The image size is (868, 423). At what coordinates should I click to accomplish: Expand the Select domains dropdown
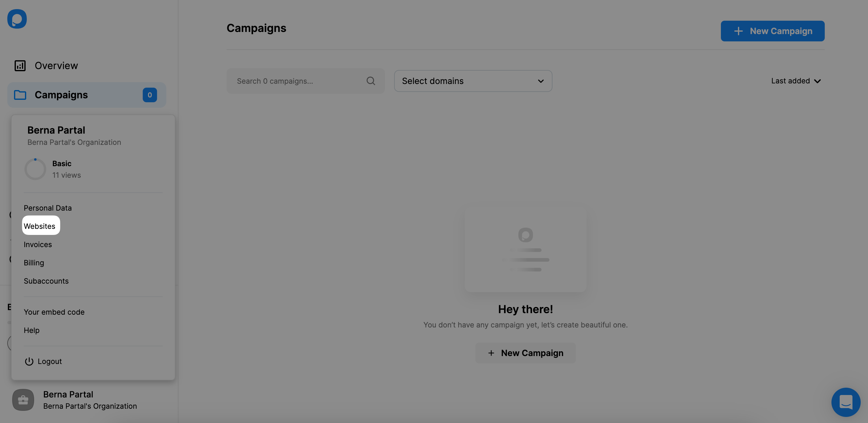pos(473,80)
